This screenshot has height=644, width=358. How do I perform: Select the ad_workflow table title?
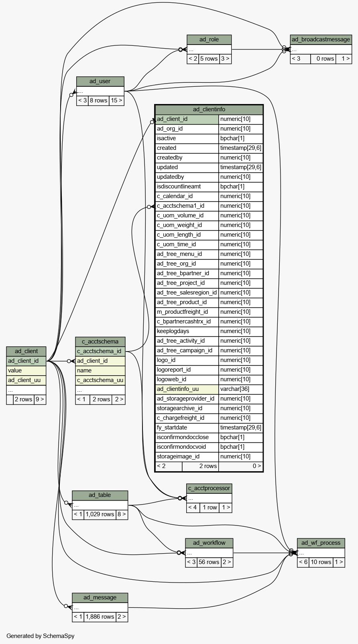pyautogui.click(x=209, y=543)
